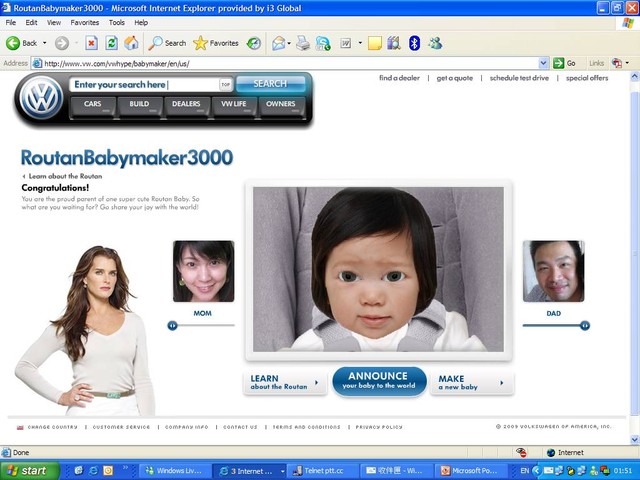640x480 pixels.
Task: Expand the 3 Internet Explorer taskbar group
Action: point(282,471)
